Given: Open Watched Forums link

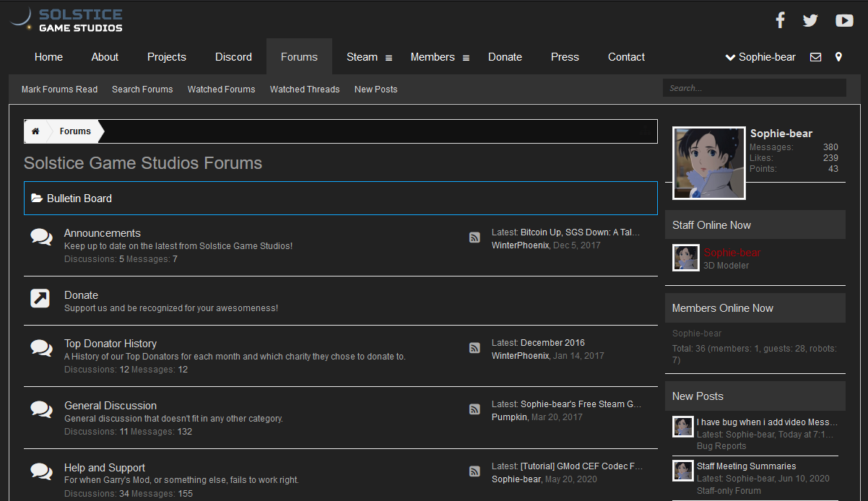Looking at the screenshot, I should tap(222, 90).
